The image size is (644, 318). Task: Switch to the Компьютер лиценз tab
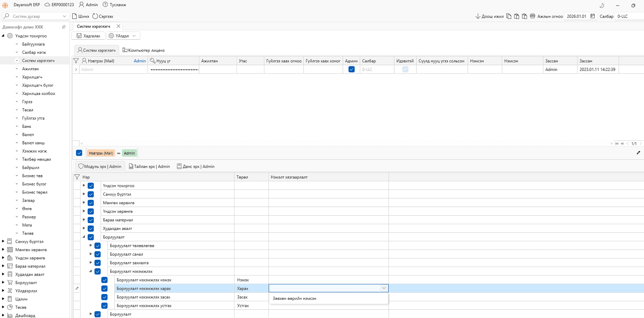tap(143, 50)
